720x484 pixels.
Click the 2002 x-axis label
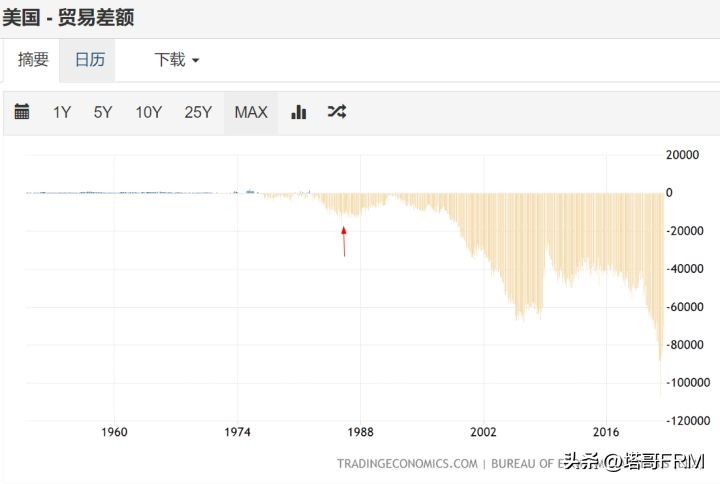[484, 432]
